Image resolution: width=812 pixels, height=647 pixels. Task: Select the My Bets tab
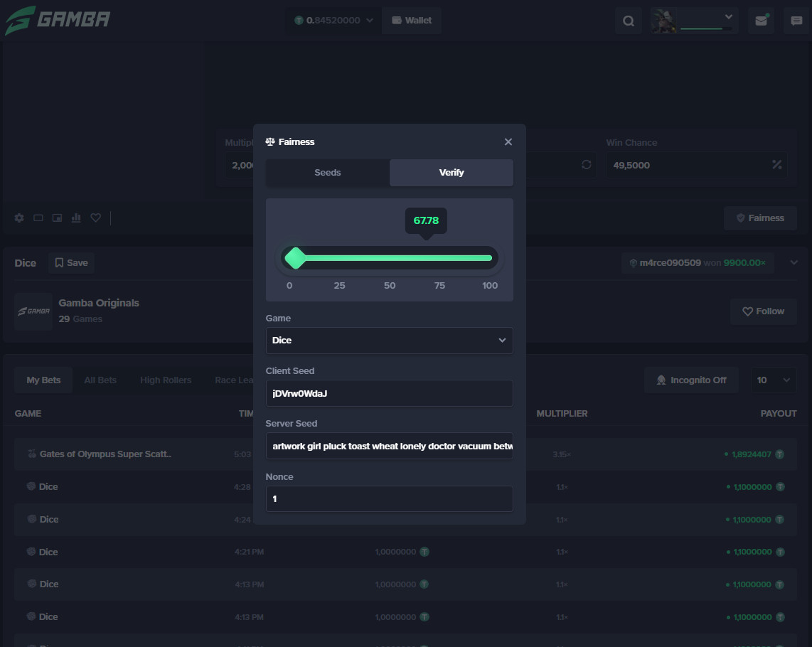coord(43,380)
